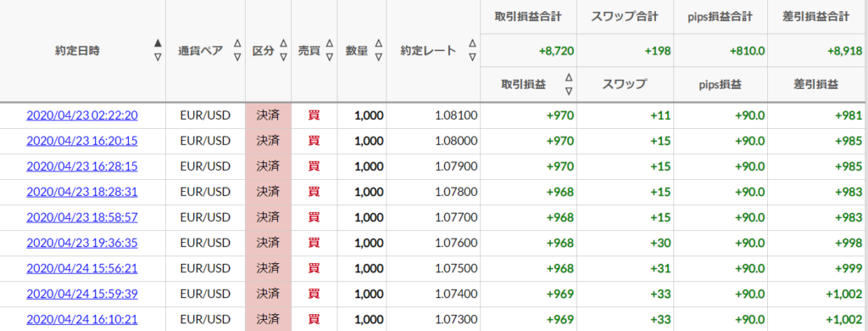Screen dimensions: 868x331
Task: Select rate cell 1.07500
Action: click(456, 268)
